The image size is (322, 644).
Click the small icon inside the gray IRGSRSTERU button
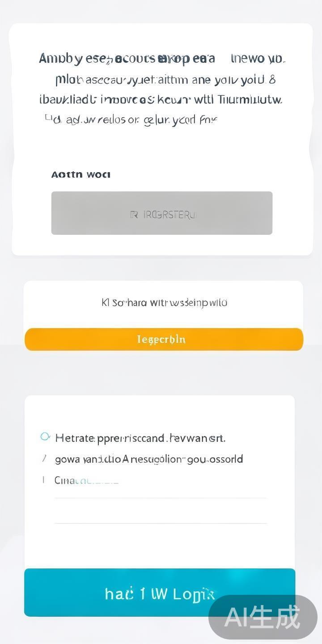click(134, 215)
